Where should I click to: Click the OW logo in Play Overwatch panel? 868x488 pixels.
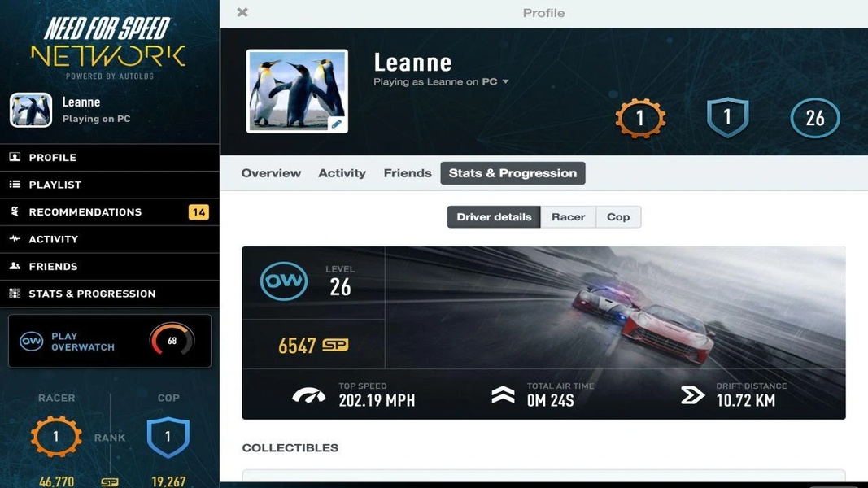point(31,342)
